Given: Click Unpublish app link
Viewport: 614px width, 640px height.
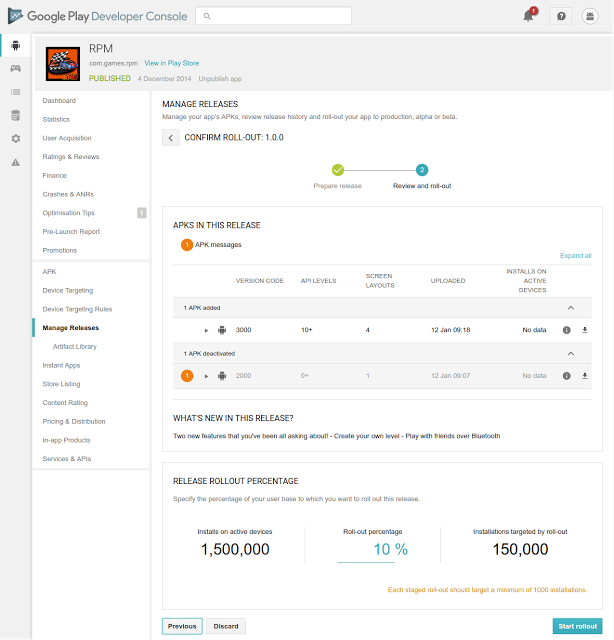Looking at the screenshot, I should 220,79.
